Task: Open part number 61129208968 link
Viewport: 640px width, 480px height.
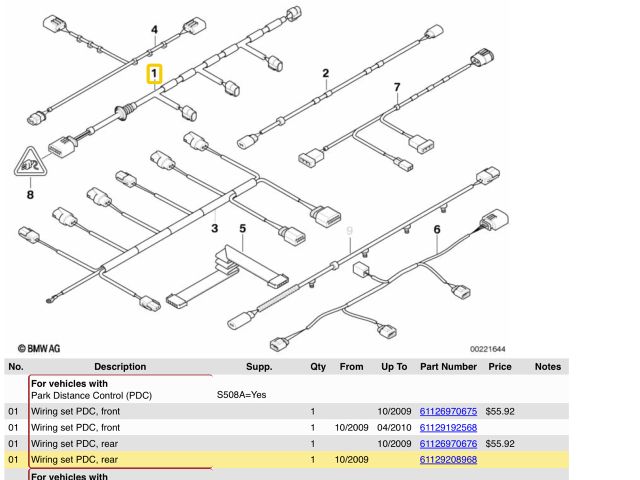Action: tap(448, 459)
